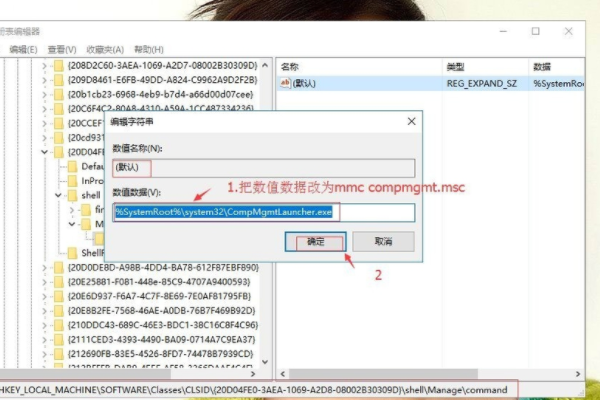Click folder icon of {20E6D937-F6A7-4C7F-8E69-7E0AF81795FB}
The image size is (600, 400).
coord(59,296)
